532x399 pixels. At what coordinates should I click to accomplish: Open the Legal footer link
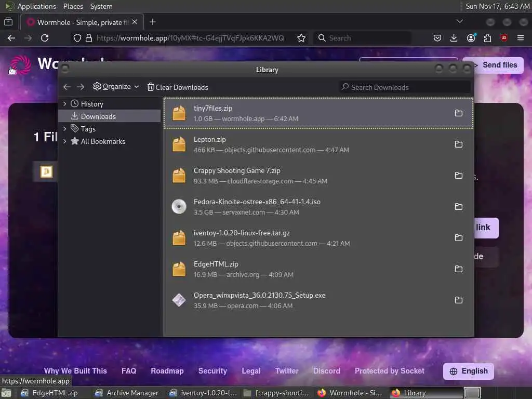click(251, 371)
